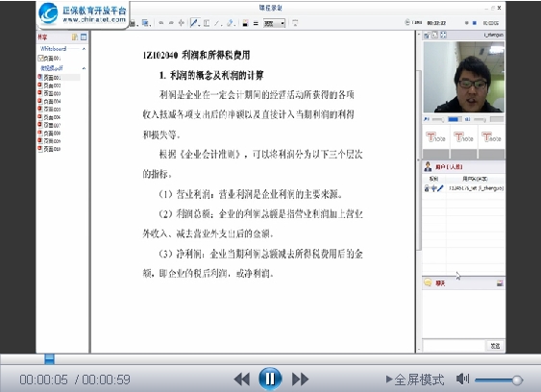Click the screen-share icon after zoom box
The height and width of the screenshot is (392, 541).
coord(295,23)
